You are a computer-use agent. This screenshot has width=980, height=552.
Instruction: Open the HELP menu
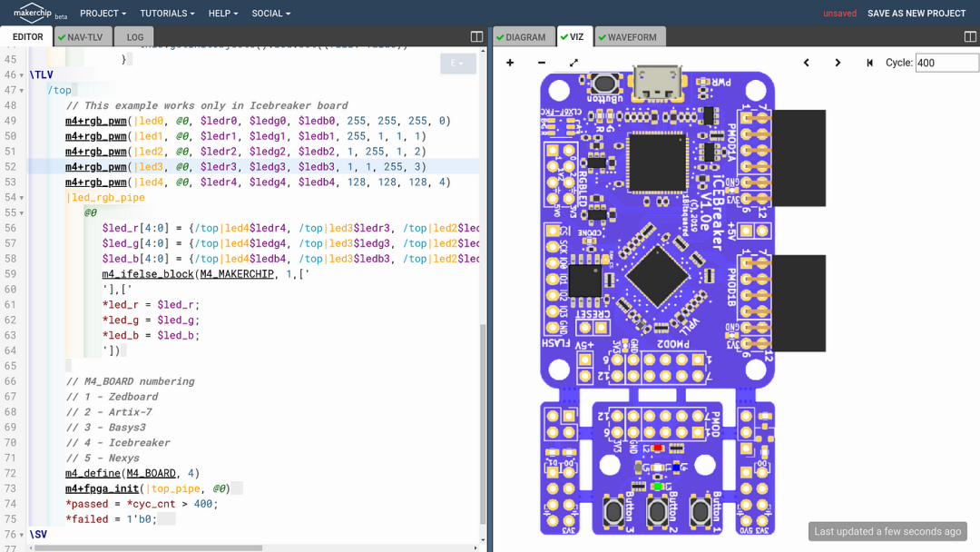223,13
